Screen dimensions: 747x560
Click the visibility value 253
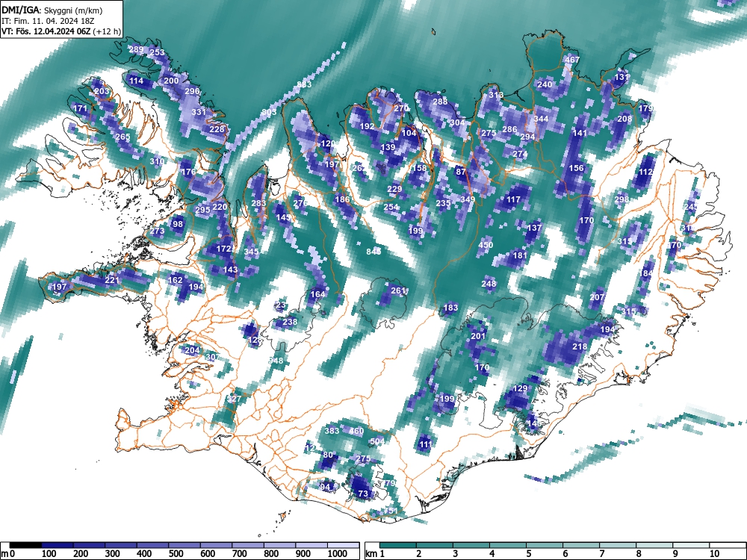[157, 53]
